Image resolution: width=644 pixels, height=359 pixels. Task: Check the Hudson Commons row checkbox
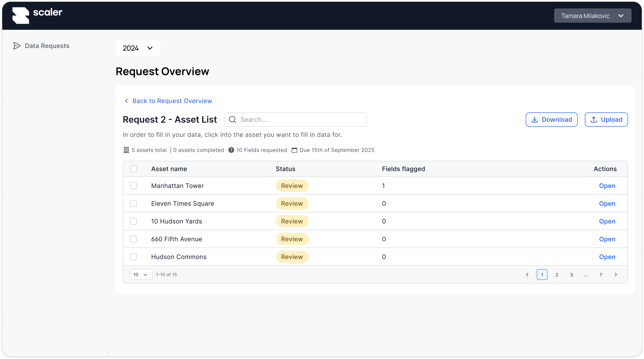coord(133,257)
